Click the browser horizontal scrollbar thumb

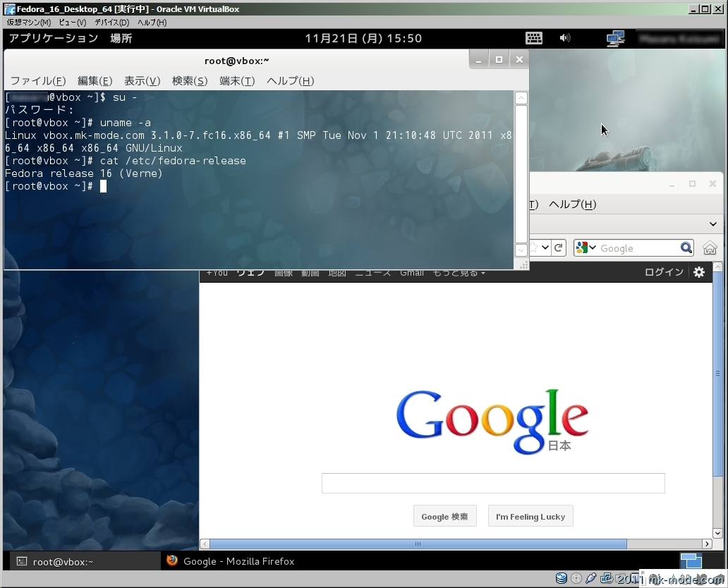click(418, 544)
